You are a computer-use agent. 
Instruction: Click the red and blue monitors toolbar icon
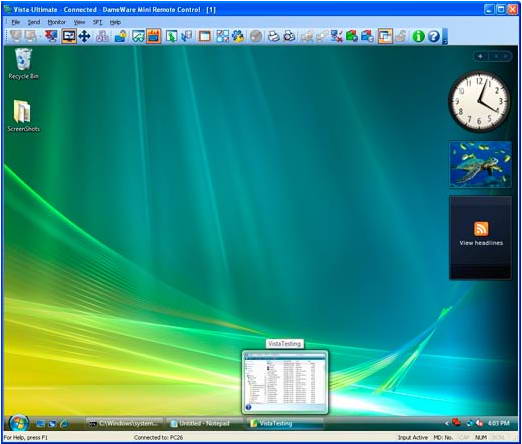click(x=51, y=36)
